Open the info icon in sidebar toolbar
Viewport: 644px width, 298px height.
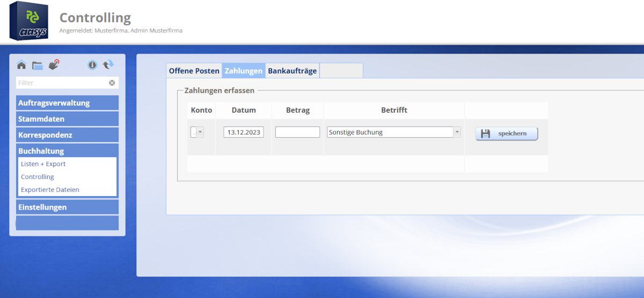pyautogui.click(x=92, y=65)
